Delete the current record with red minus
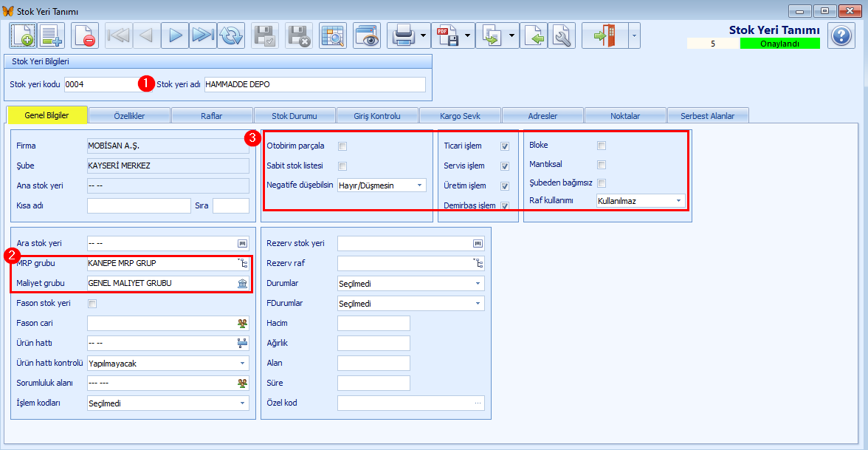This screenshot has height=450, width=868. click(86, 36)
